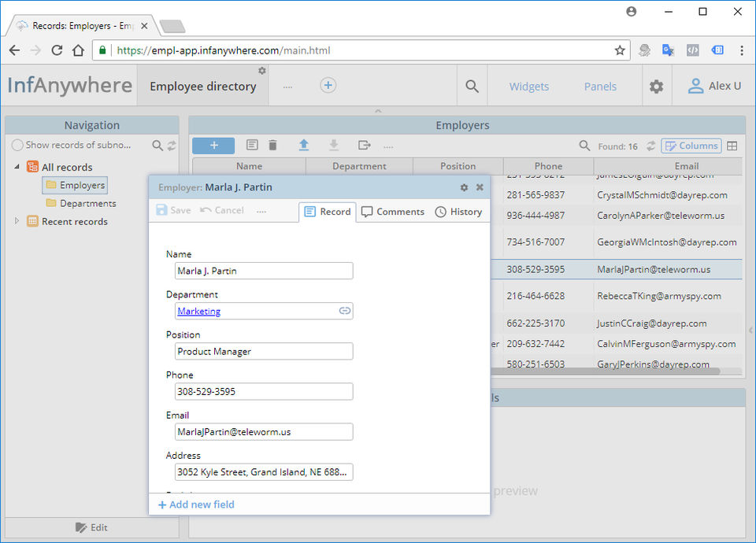The image size is (756, 543).
Task: Collapse the top header bar arrow
Action: 378,111
